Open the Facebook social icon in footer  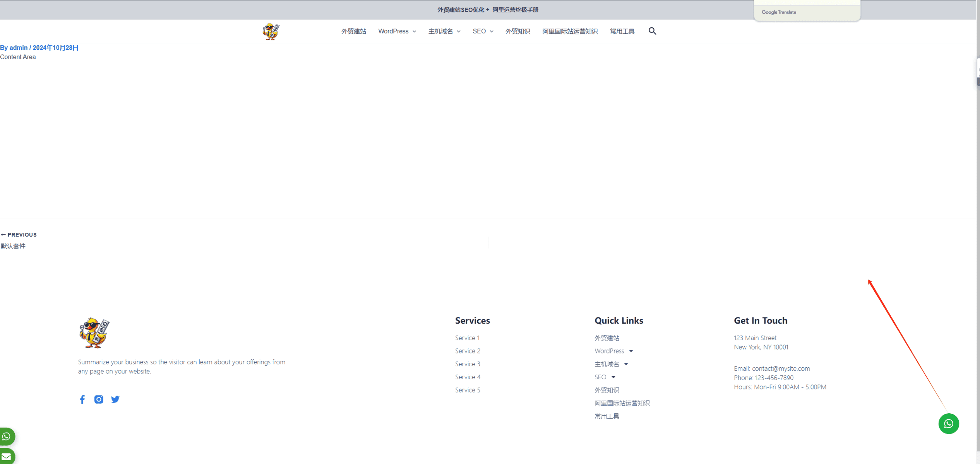pos(82,399)
